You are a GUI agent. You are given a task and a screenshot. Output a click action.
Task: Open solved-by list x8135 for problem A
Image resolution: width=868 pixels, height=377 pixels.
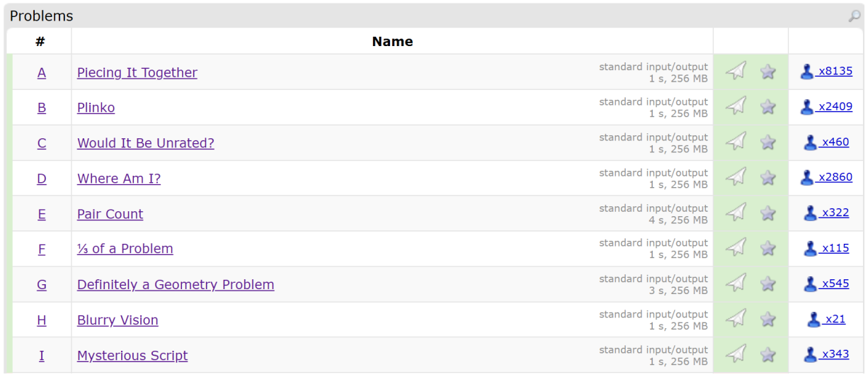(835, 72)
